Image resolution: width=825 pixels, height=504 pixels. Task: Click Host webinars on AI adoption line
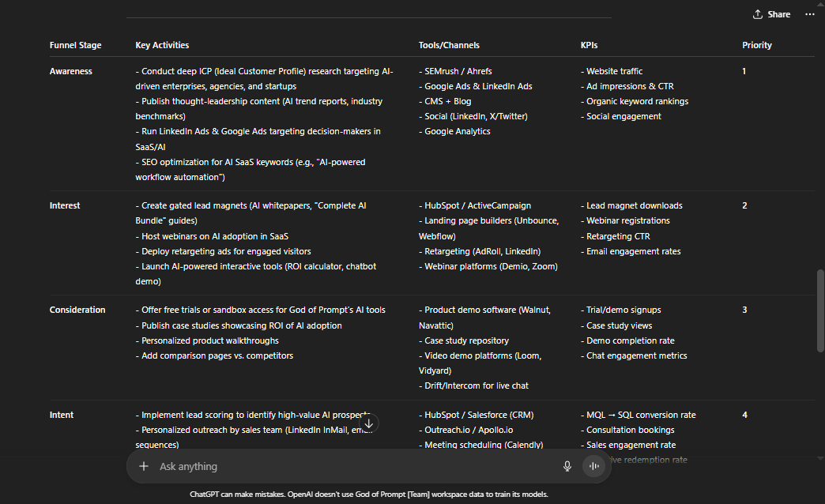tap(212, 237)
